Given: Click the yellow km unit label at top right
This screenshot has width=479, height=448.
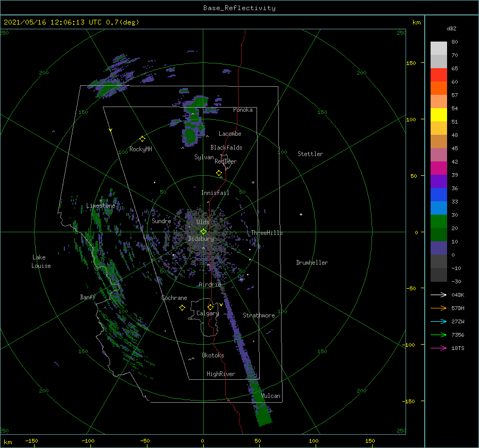Looking at the screenshot, I should click(416, 22).
